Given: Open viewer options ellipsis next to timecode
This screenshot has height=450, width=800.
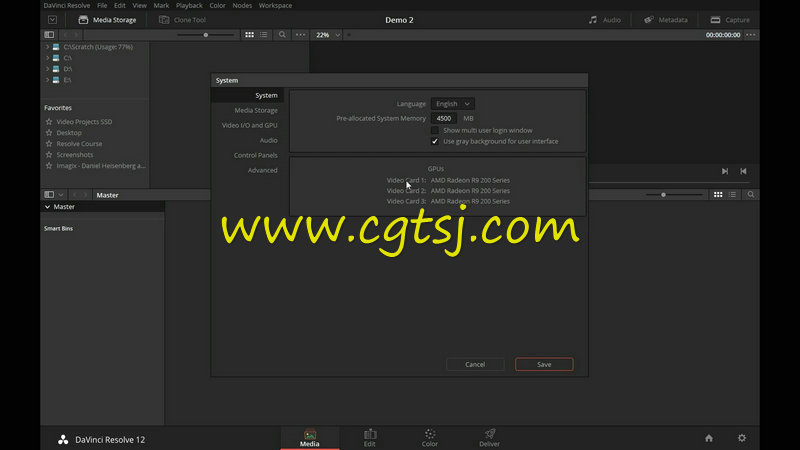Looking at the screenshot, I should [x=751, y=35].
